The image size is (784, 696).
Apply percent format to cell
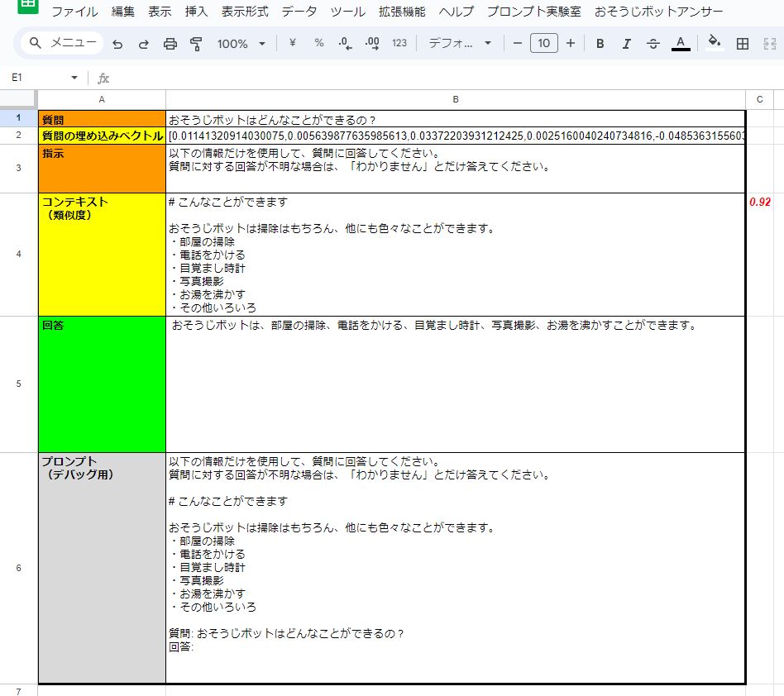[x=318, y=43]
